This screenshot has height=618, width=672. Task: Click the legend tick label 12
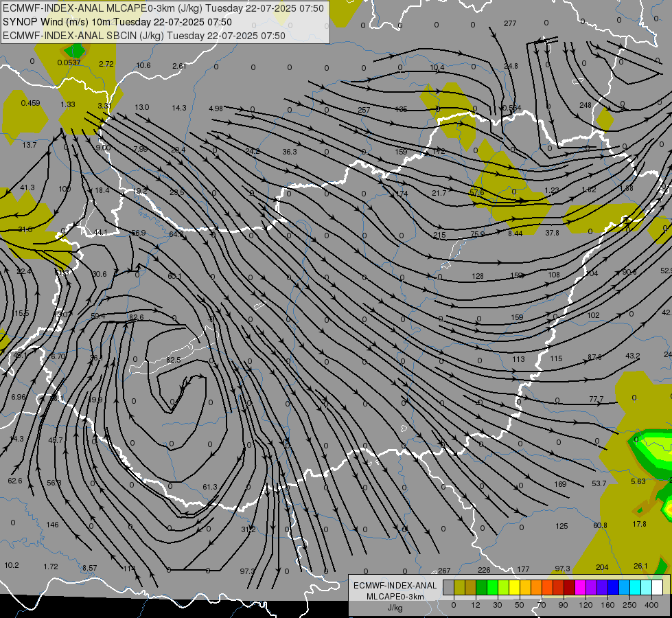475,605
